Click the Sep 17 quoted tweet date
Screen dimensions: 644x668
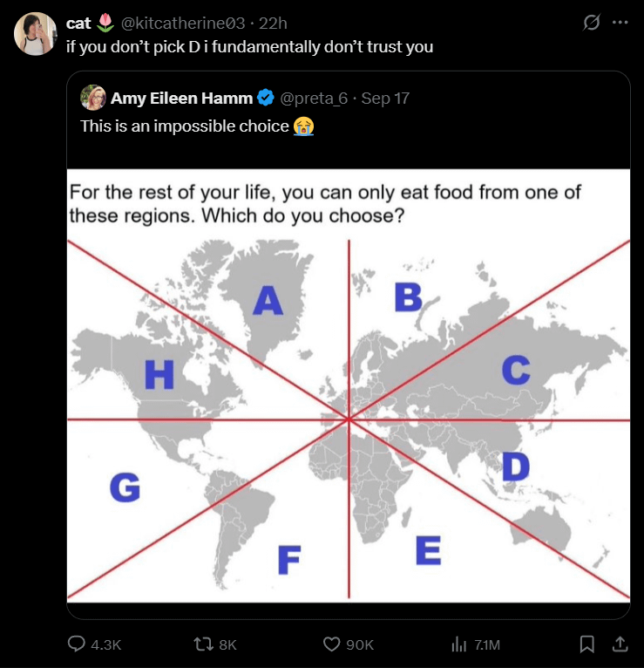click(385, 98)
